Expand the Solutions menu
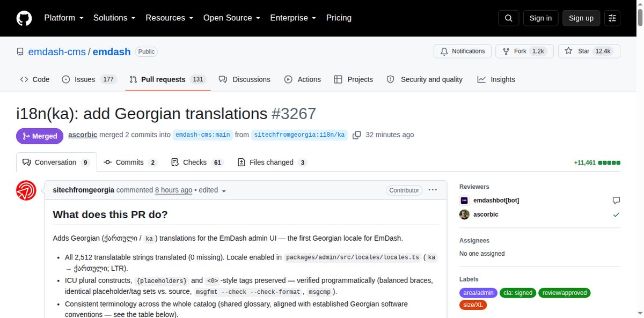 (x=115, y=18)
